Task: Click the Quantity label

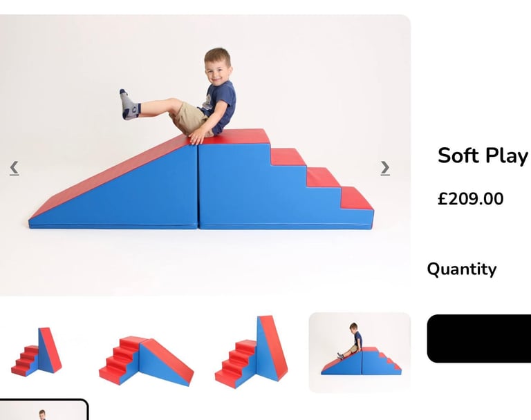Action: 462,269
